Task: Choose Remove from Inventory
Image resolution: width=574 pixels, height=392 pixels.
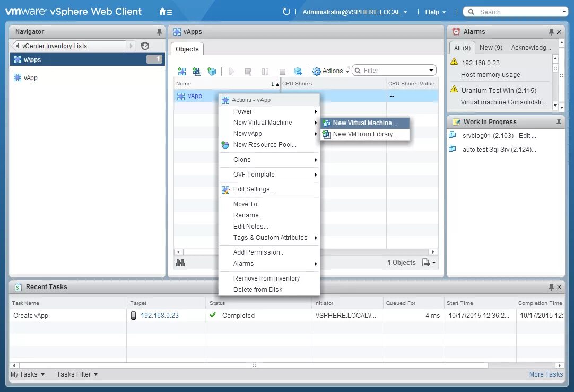Action: pos(269,278)
